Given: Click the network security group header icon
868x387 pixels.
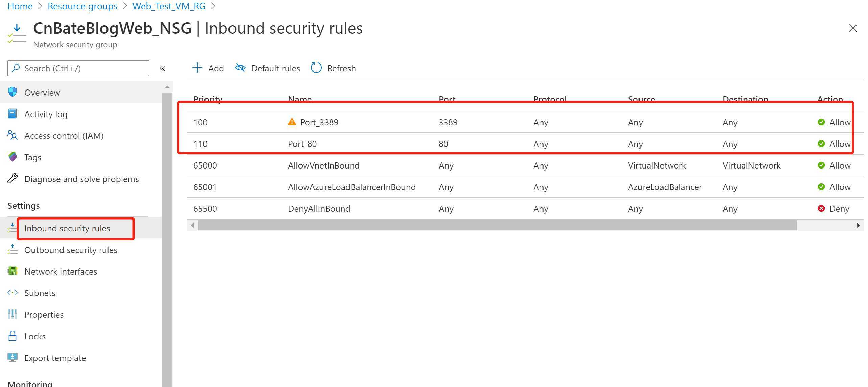Looking at the screenshot, I should tap(17, 33).
